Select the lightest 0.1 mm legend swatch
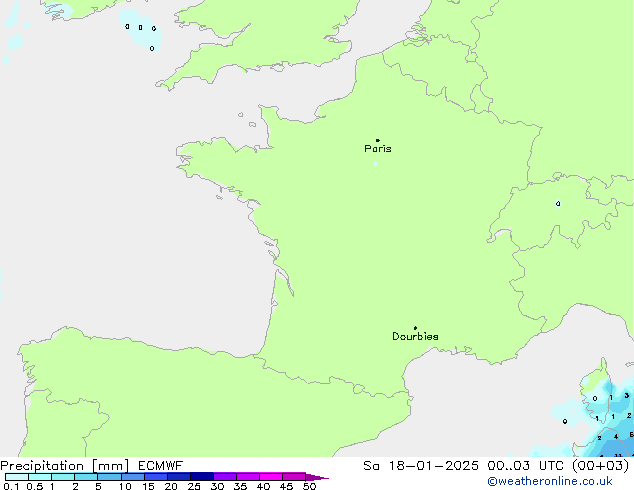634x490 pixels. (16, 477)
